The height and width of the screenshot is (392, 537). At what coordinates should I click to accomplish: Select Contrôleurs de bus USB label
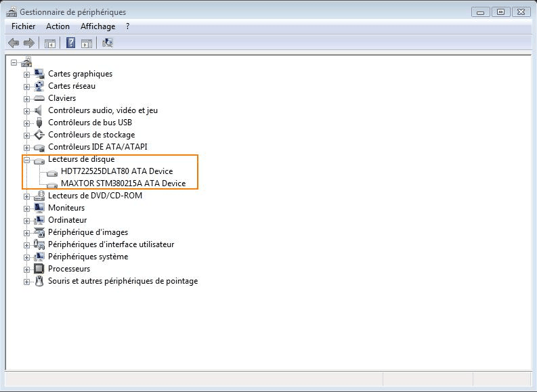point(90,123)
